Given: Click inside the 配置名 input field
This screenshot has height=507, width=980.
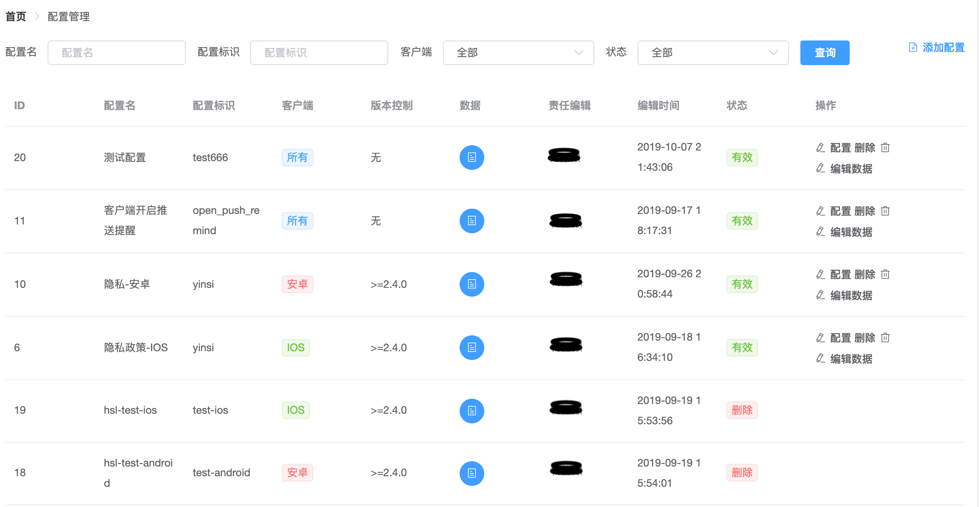Looking at the screenshot, I should [x=116, y=52].
